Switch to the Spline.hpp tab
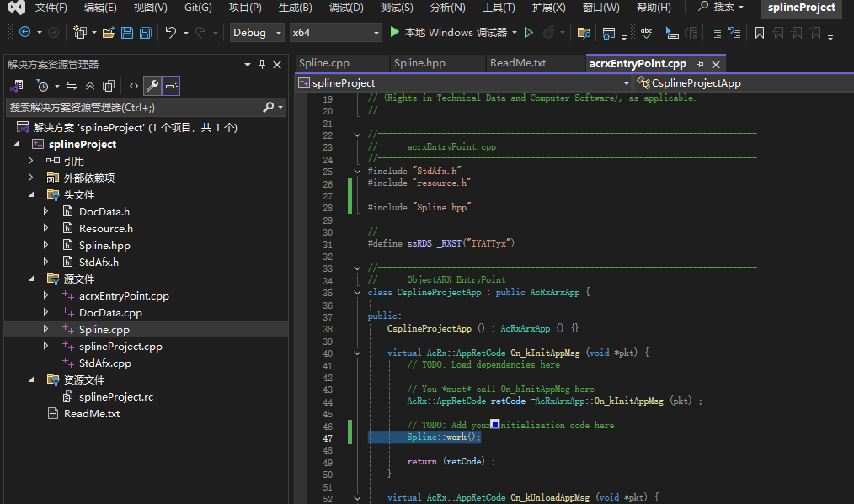This screenshot has width=854, height=504. click(x=419, y=63)
